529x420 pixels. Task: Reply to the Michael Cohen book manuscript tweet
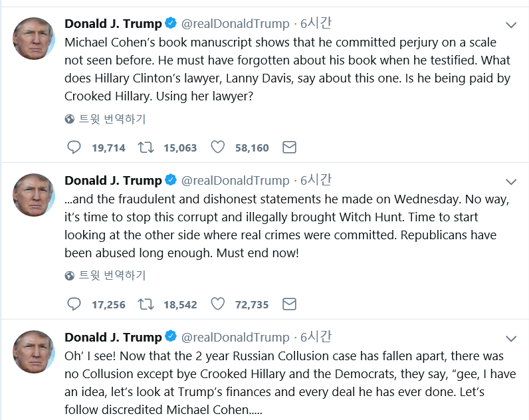tap(74, 148)
